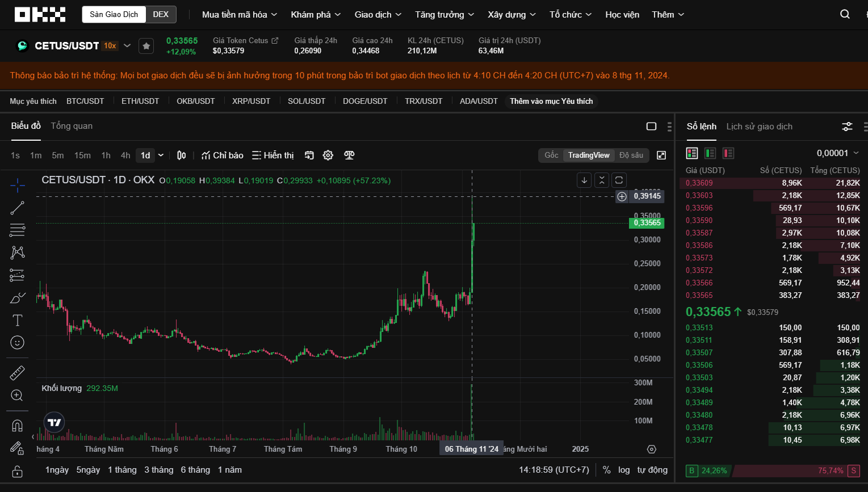The image size is (868, 492).
Task: Select the forecast and measurement tool
Action: click(18, 275)
